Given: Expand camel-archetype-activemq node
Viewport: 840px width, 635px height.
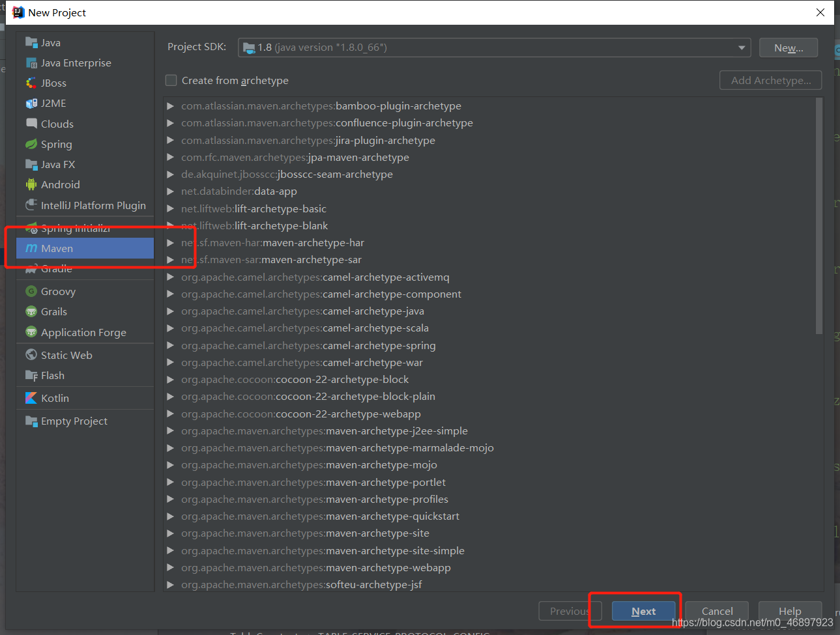Looking at the screenshot, I should click(170, 277).
